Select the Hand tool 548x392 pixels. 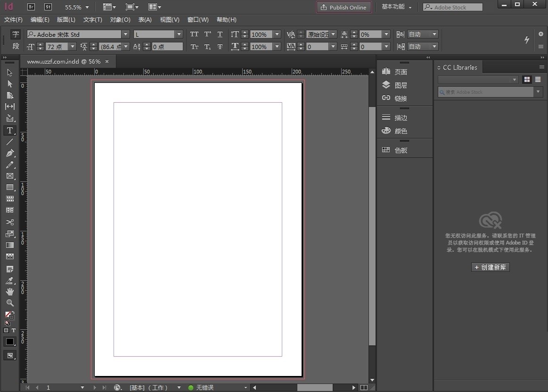(x=10, y=291)
